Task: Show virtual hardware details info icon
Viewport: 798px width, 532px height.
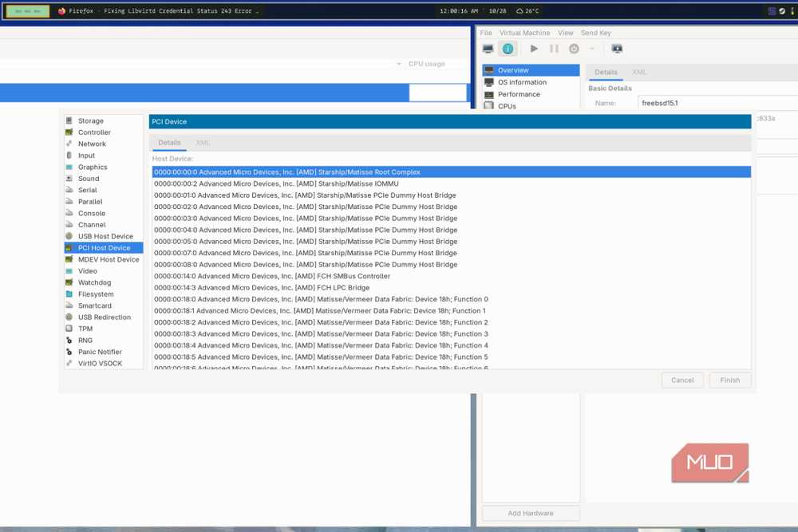Action: 508,49
